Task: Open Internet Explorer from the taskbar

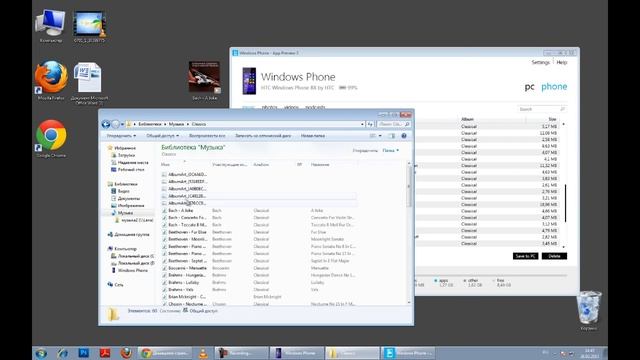Action: [x=62, y=353]
